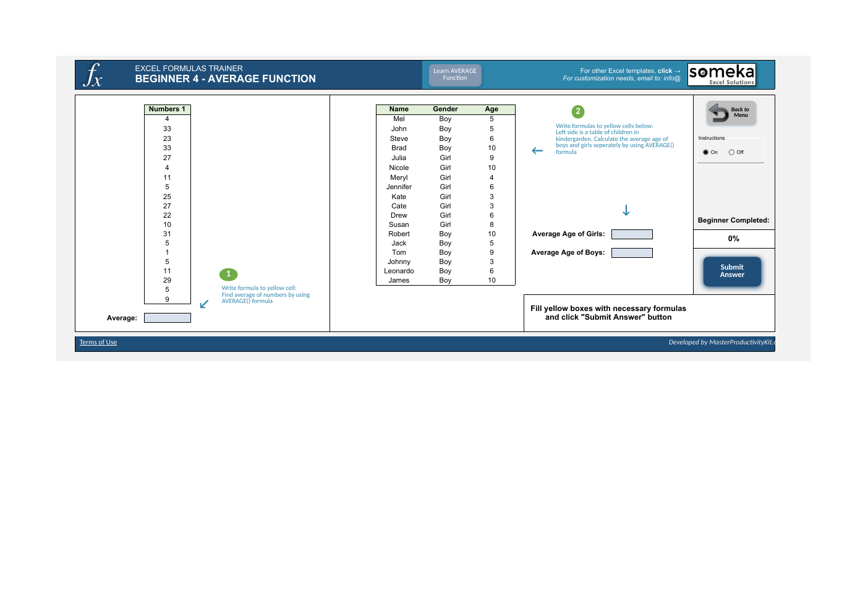Select the Age cell in Brad's row
The height and width of the screenshot is (614, 868).
pos(491,148)
